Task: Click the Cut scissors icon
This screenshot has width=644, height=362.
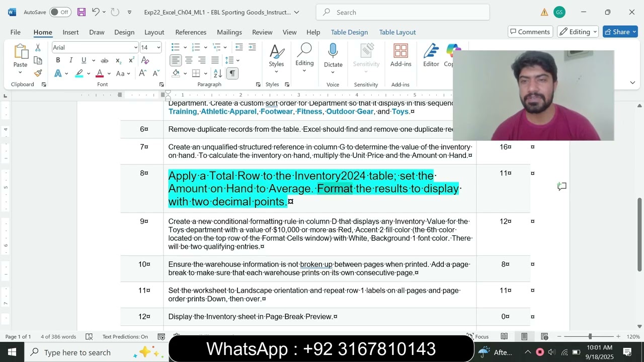Action: tap(38, 47)
